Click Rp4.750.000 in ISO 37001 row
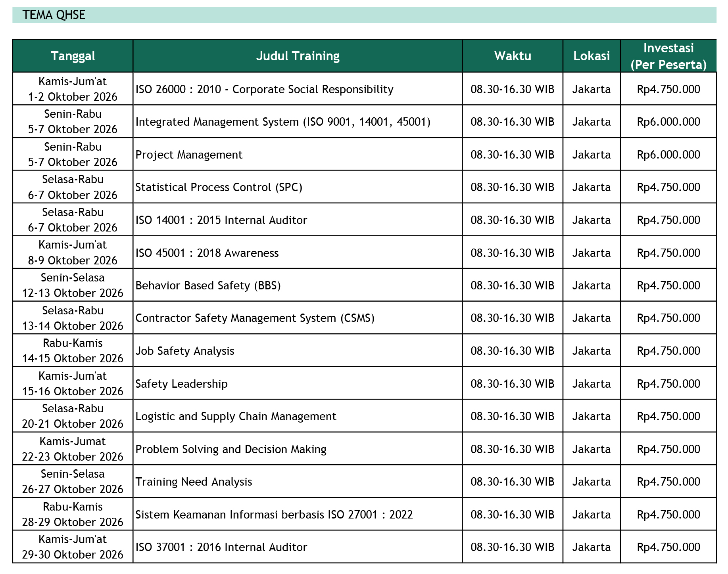This screenshot has width=728, height=574. point(668,547)
